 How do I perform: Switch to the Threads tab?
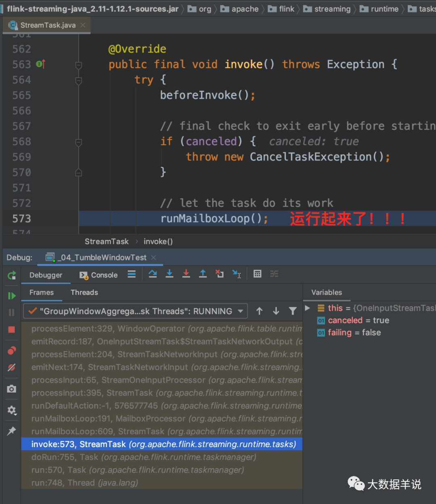(x=84, y=292)
